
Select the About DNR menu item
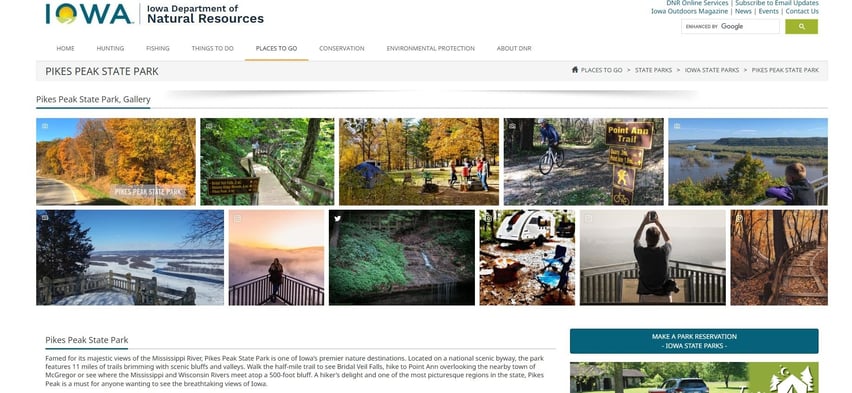coord(513,48)
